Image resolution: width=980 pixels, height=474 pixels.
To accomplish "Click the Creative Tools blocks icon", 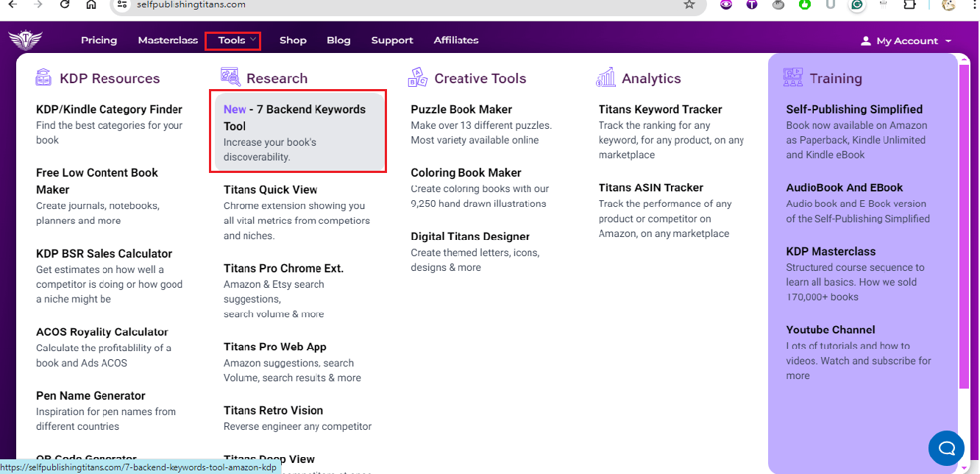I will pyautogui.click(x=417, y=77).
